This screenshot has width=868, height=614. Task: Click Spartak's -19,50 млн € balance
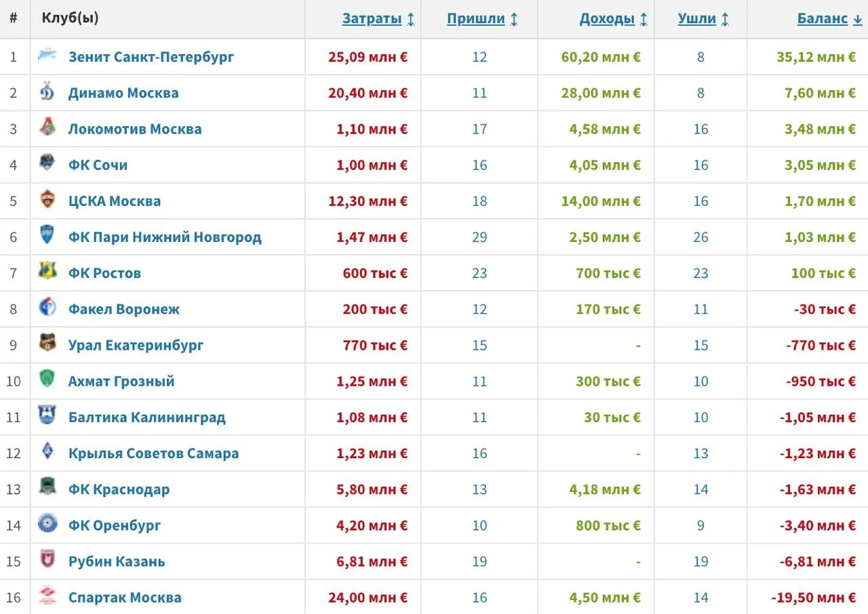pyautogui.click(x=813, y=597)
